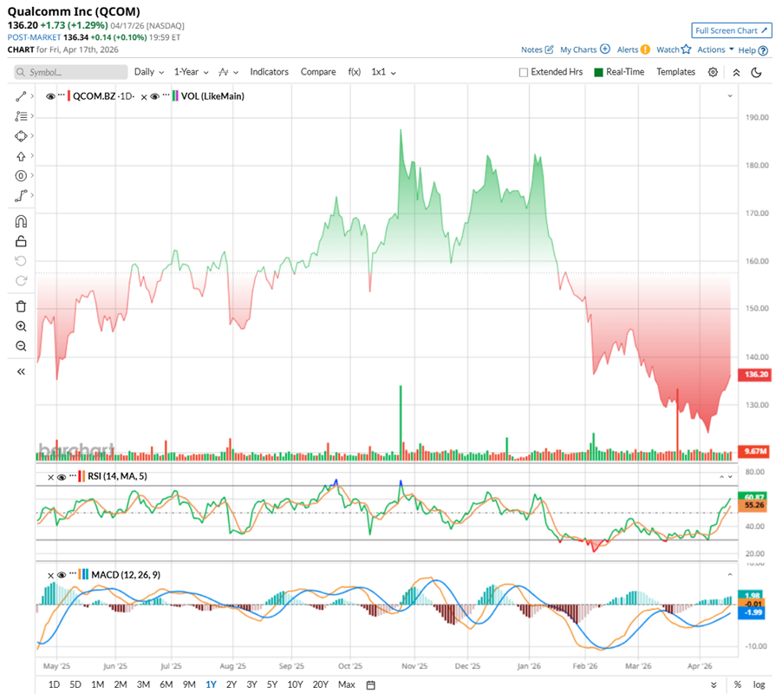Toggle the lock drawings padlock
782x700 pixels.
[21, 241]
